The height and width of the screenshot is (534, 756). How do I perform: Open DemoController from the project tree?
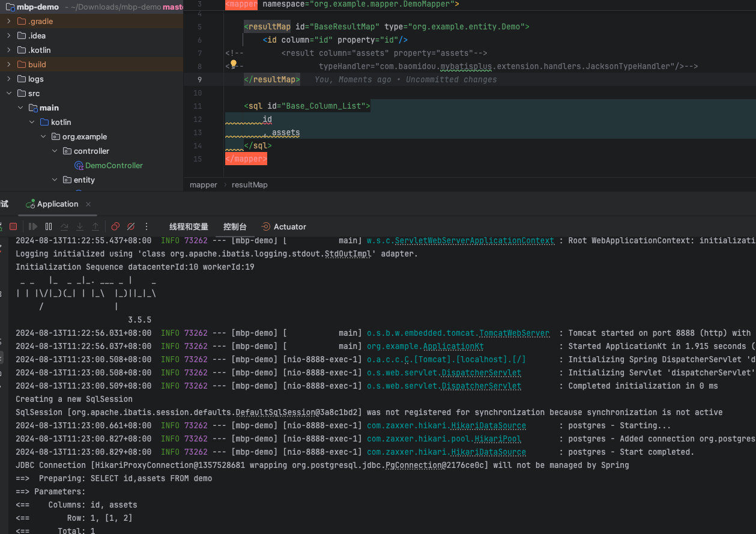pos(113,165)
